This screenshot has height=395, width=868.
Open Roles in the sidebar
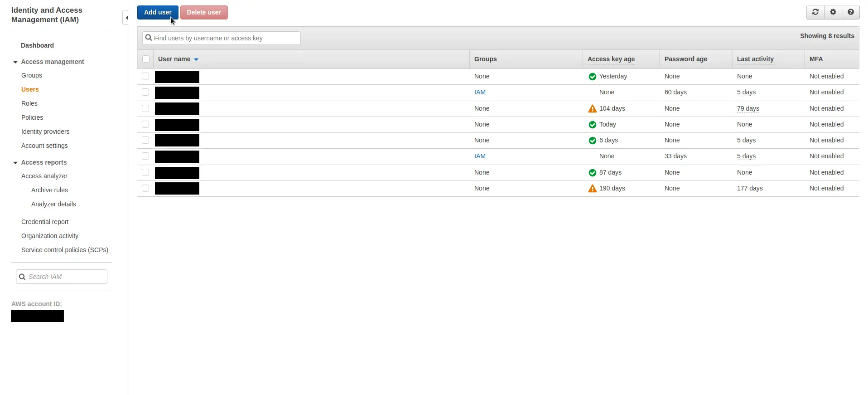(29, 103)
